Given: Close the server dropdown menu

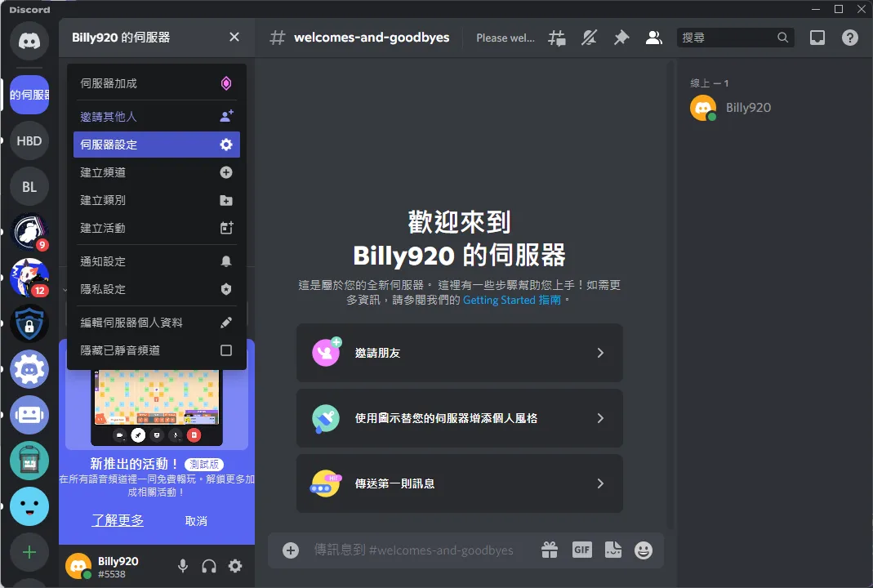Looking at the screenshot, I should [x=234, y=37].
